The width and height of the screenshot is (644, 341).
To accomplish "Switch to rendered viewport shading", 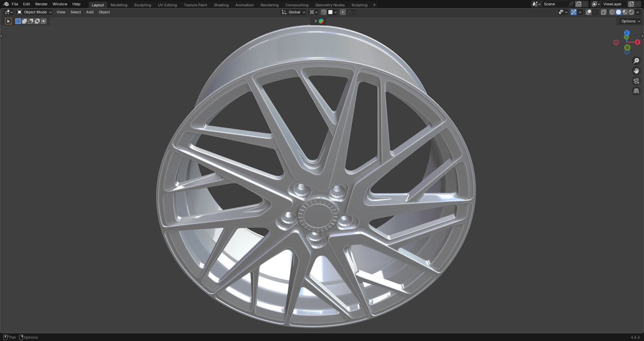I will coord(631,12).
